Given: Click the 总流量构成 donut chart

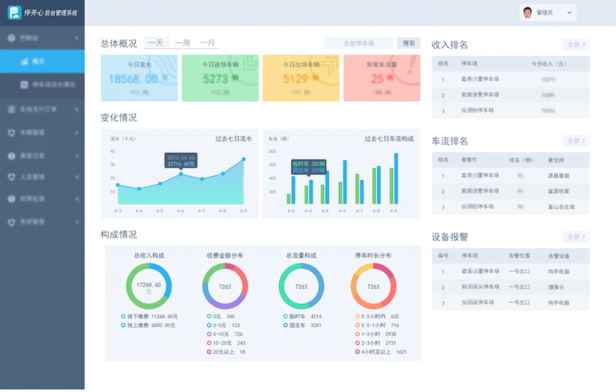Looking at the screenshot, I should [x=301, y=286].
